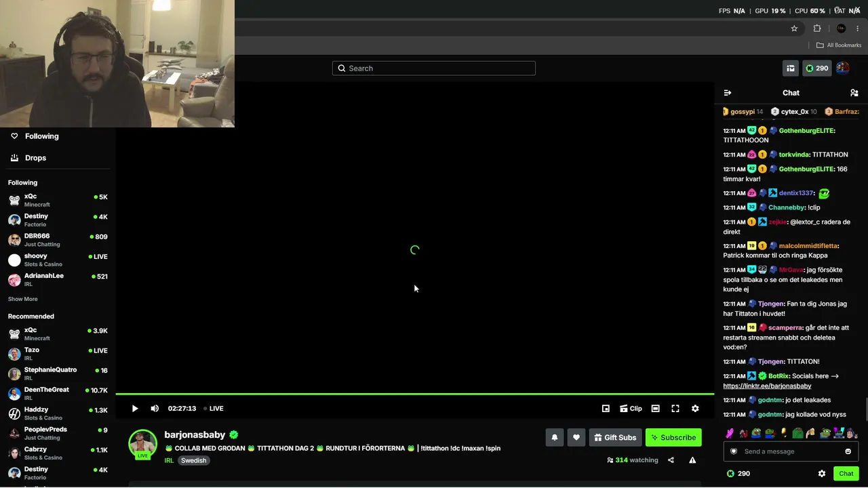
Task: Open GothenburgELITE's profile from TITTATHOOON message
Action: point(807,131)
